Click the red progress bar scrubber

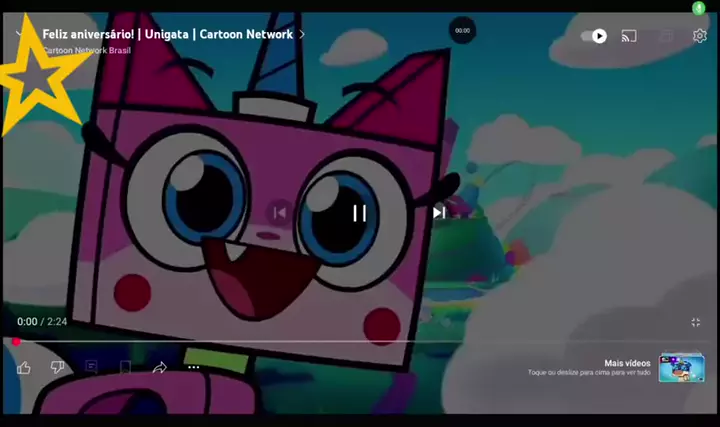tap(16, 342)
